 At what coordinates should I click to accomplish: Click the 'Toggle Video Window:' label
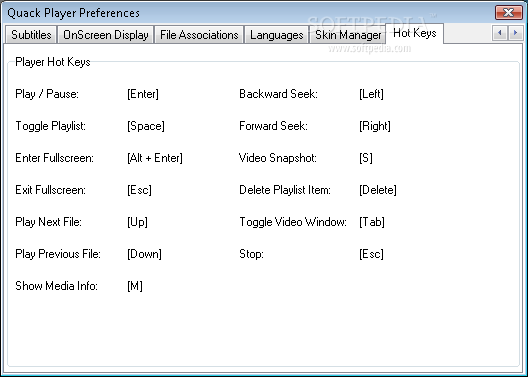tap(293, 222)
